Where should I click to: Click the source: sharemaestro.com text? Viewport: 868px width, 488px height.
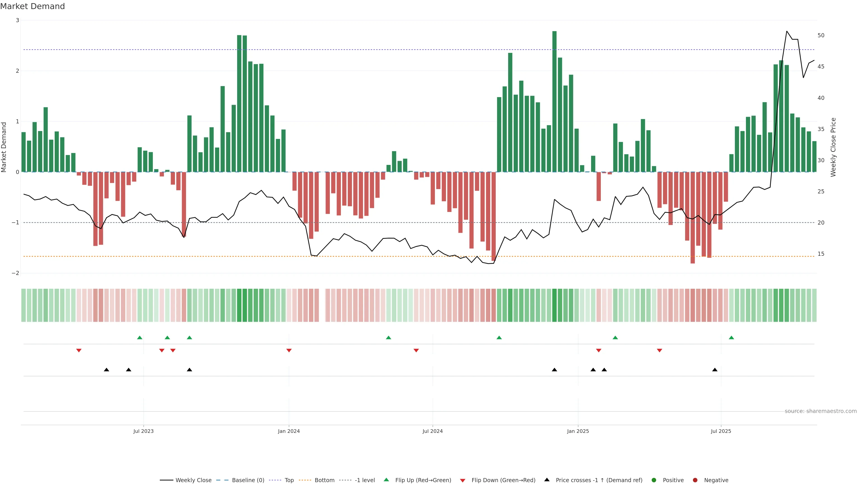tap(821, 411)
